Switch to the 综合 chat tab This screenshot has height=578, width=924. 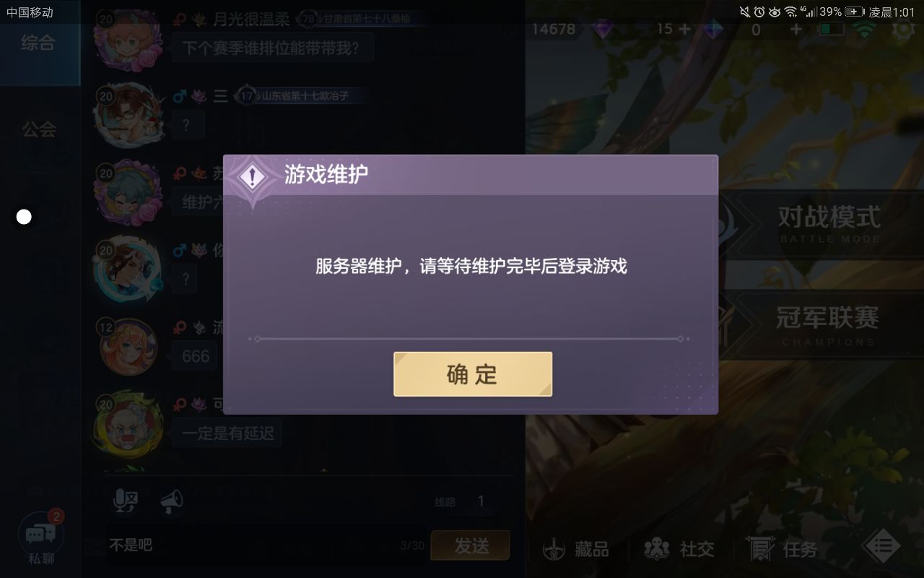(38, 43)
